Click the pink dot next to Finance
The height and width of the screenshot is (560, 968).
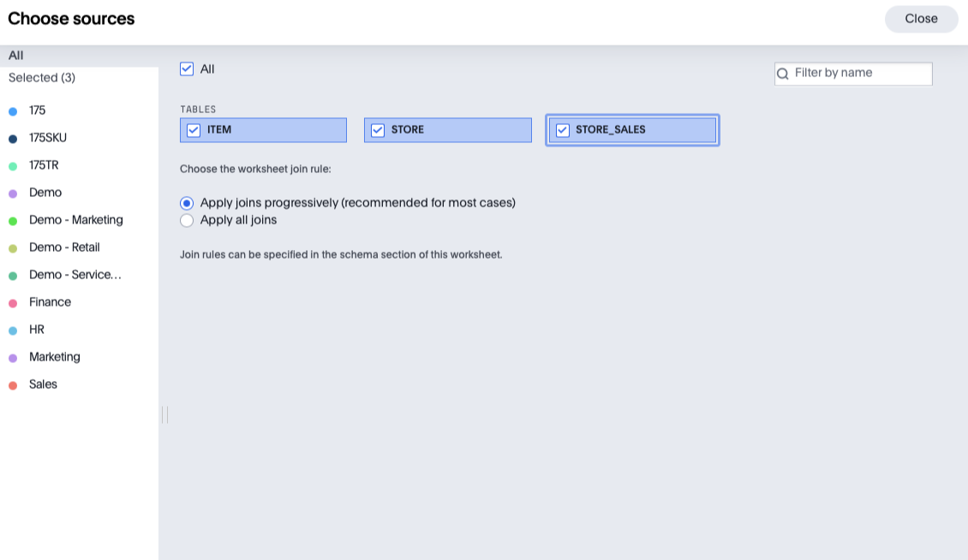[x=13, y=303]
